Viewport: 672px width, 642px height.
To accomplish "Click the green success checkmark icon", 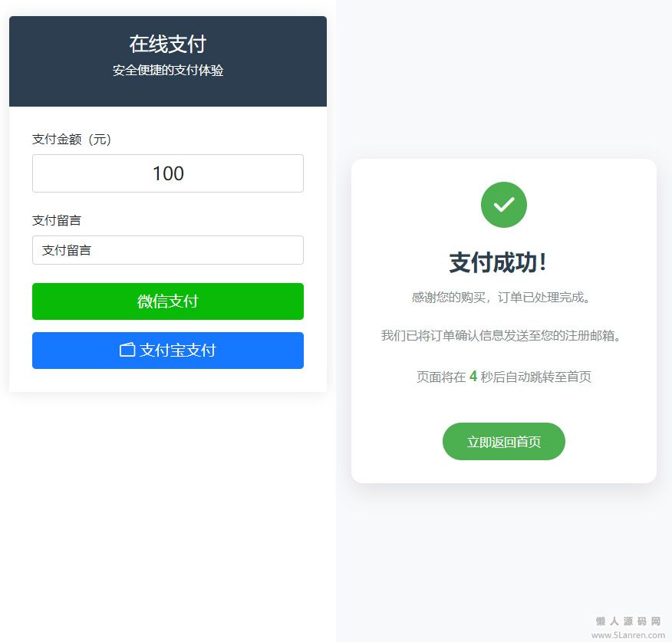I will click(503, 205).
